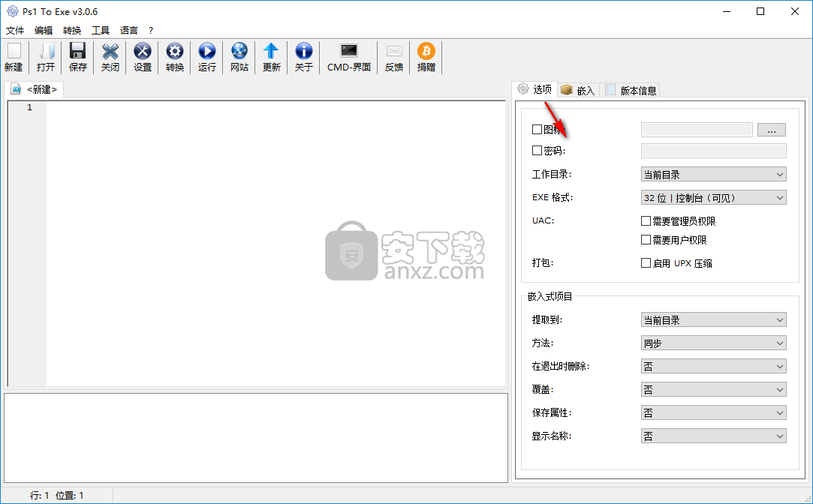Enable the 图标 (Icon) checkbox
The height and width of the screenshot is (504, 813).
[537, 130]
